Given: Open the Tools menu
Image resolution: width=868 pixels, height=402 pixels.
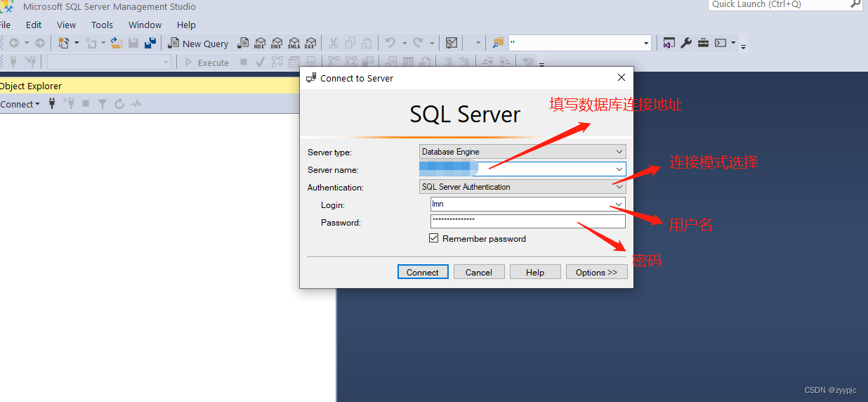Looking at the screenshot, I should pyautogui.click(x=102, y=25).
